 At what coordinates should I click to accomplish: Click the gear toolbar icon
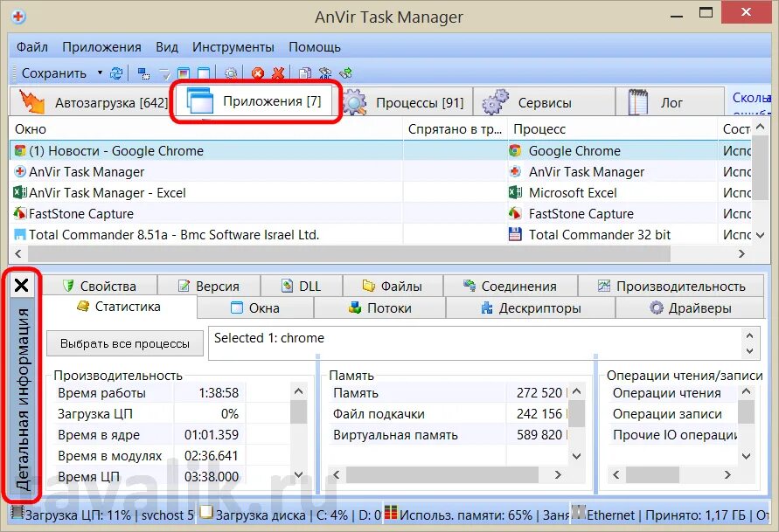231,74
